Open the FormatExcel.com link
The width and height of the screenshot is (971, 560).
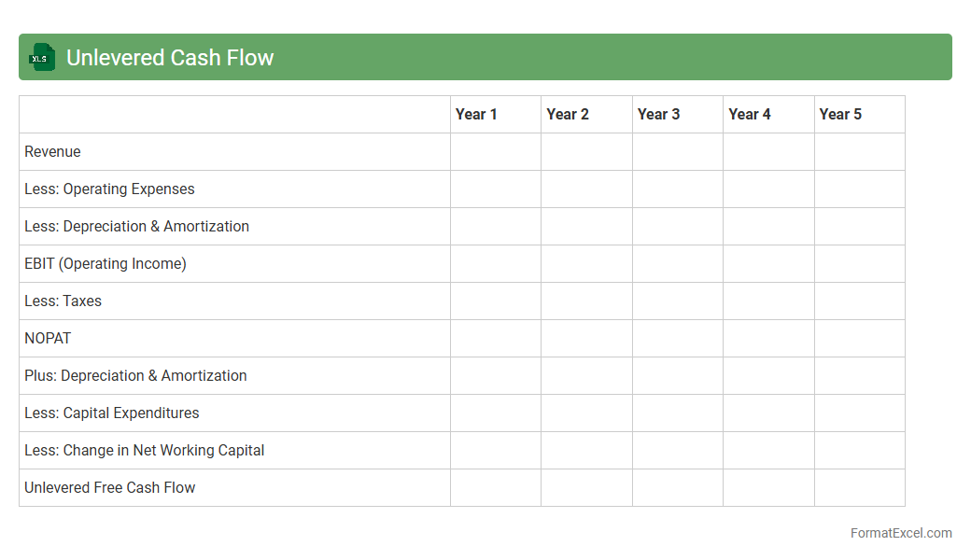point(900,533)
